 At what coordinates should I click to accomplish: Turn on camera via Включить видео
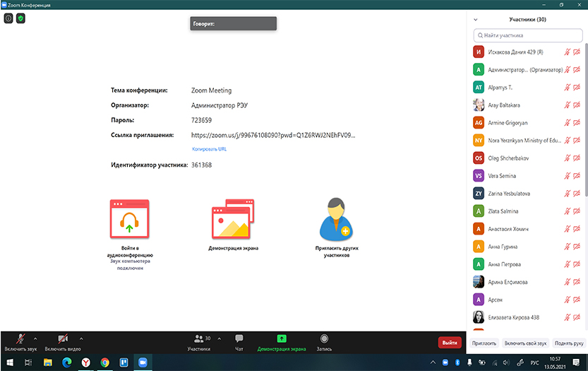click(x=63, y=342)
